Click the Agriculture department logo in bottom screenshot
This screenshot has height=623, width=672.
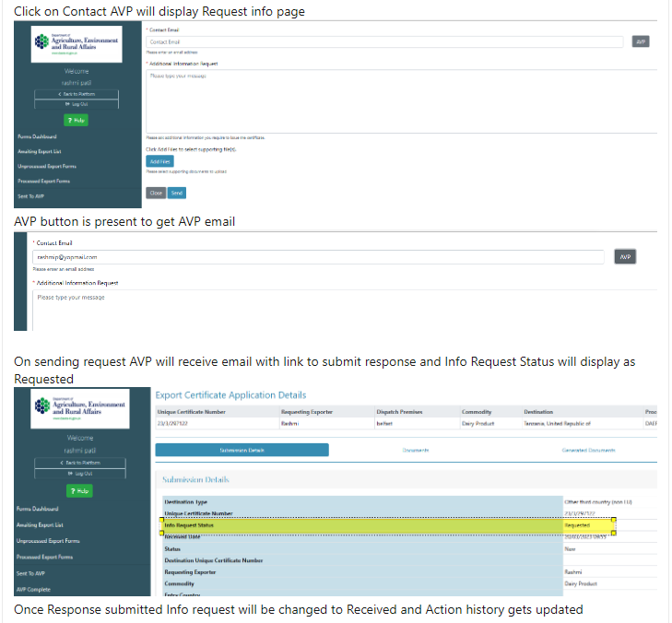click(76, 404)
